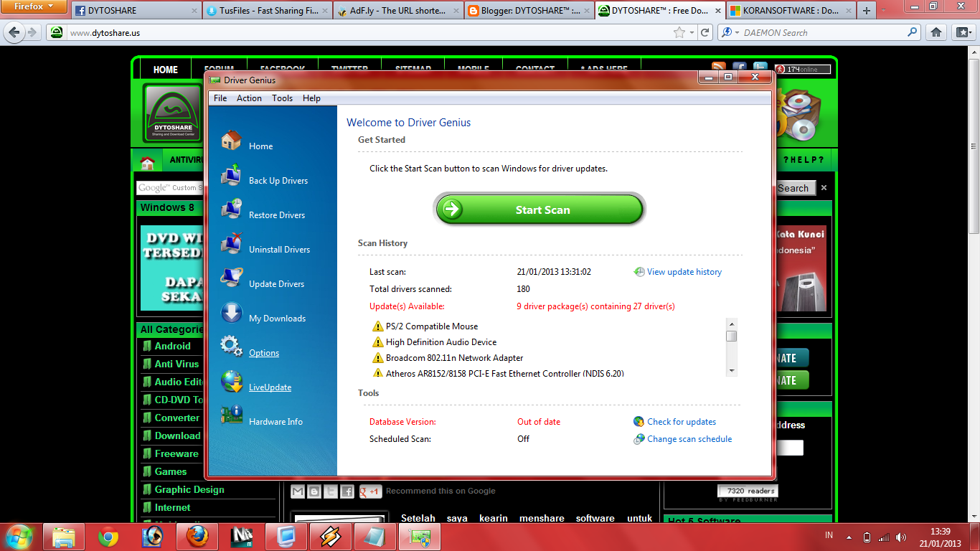
Task: Switch to the TusFiles tab
Action: pos(267,11)
